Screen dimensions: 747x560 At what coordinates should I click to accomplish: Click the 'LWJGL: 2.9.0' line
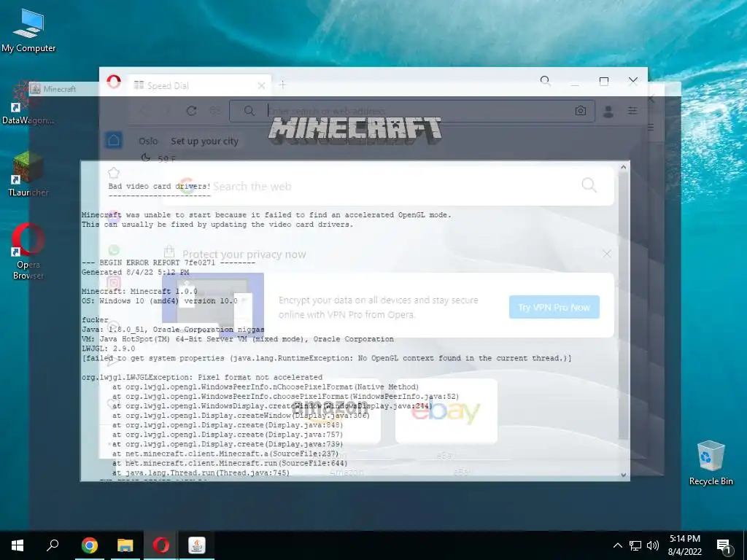[x=108, y=349]
